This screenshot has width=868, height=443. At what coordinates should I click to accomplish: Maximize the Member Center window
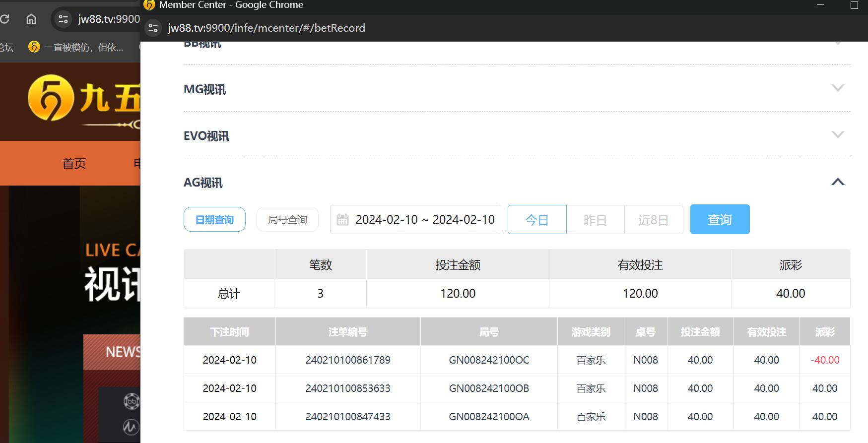tap(854, 5)
